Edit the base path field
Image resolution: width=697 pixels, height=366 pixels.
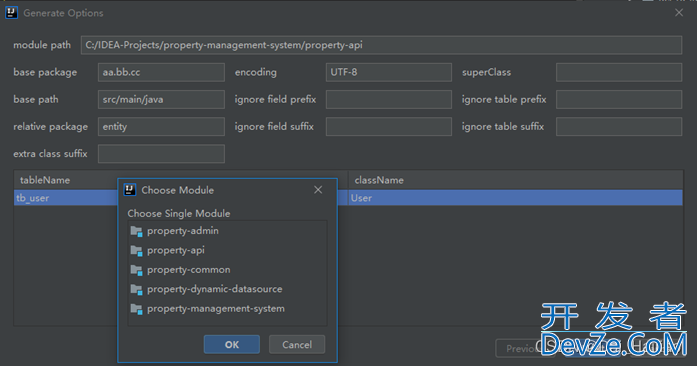click(x=161, y=100)
